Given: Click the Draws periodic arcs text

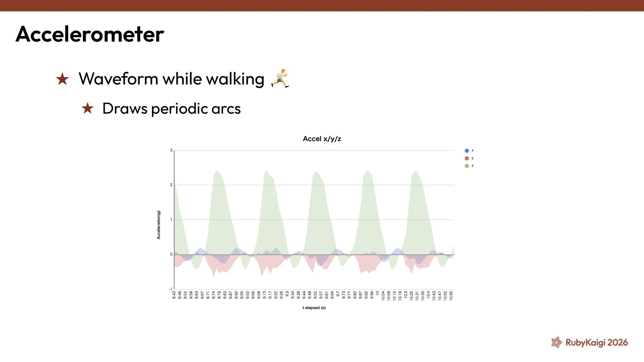Looking at the screenshot, I should (171, 109).
